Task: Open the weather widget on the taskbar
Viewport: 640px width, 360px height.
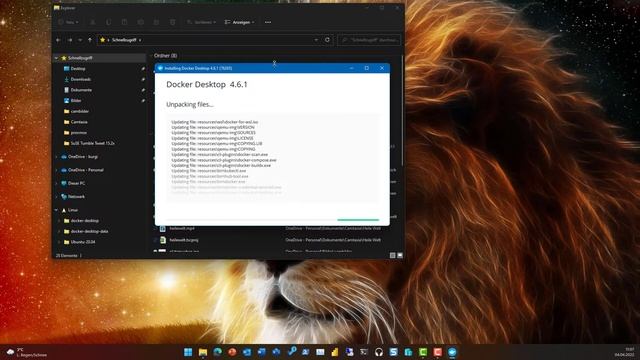Action: tap(27, 352)
